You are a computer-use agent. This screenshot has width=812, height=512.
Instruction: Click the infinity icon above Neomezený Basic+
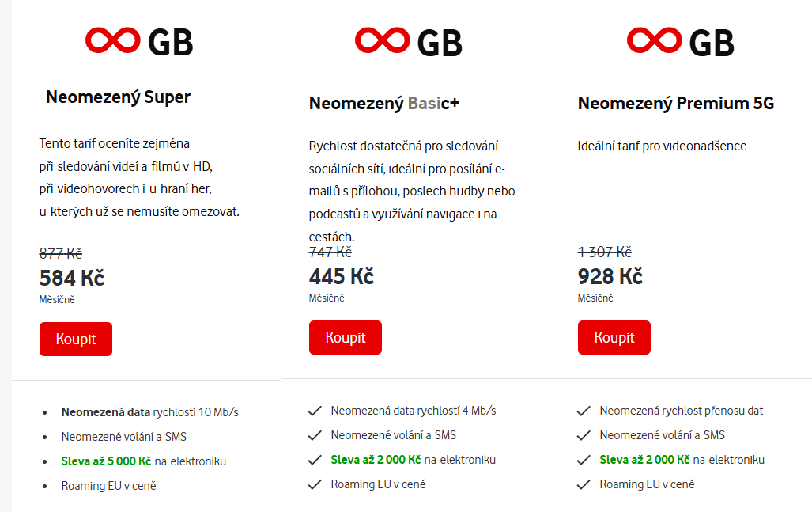(x=382, y=41)
